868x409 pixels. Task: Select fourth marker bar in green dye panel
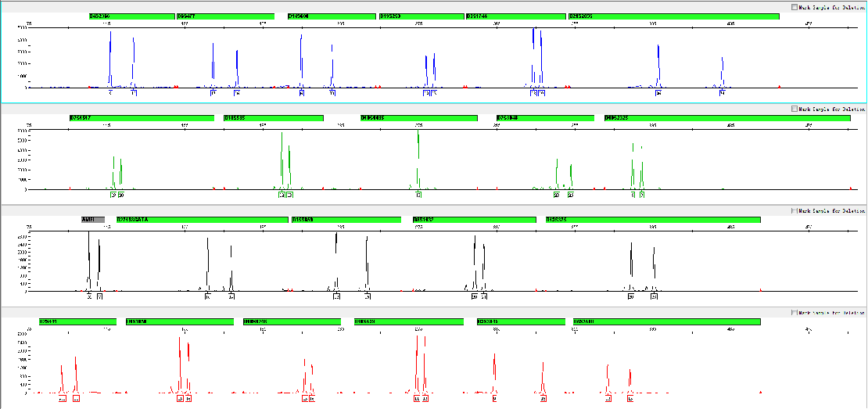(x=545, y=118)
